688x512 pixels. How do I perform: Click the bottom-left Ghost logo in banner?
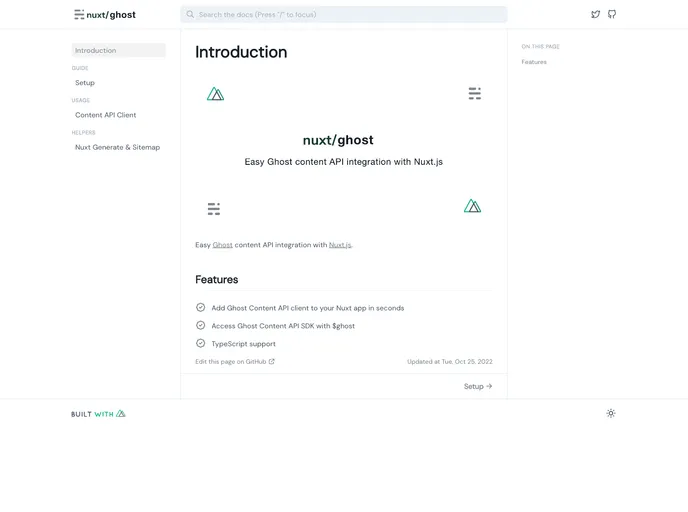pyautogui.click(x=213, y=209)
